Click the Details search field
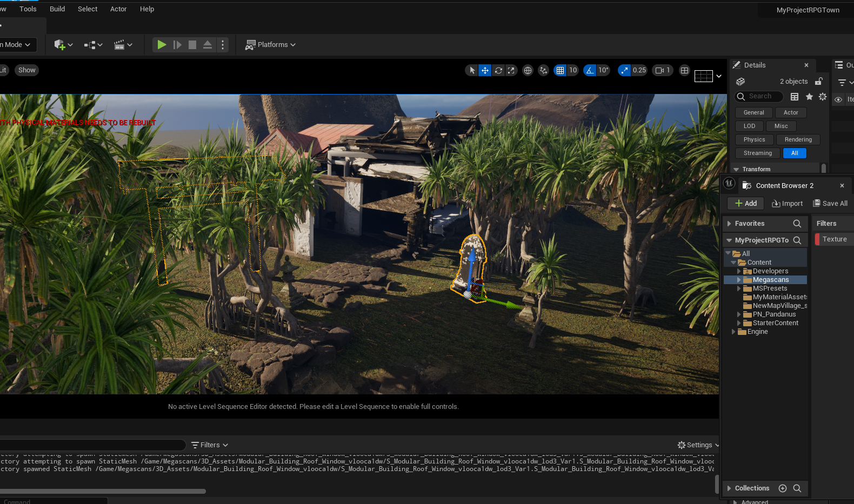Viewport: 854px width, 504px height. (x=759, y=96)
